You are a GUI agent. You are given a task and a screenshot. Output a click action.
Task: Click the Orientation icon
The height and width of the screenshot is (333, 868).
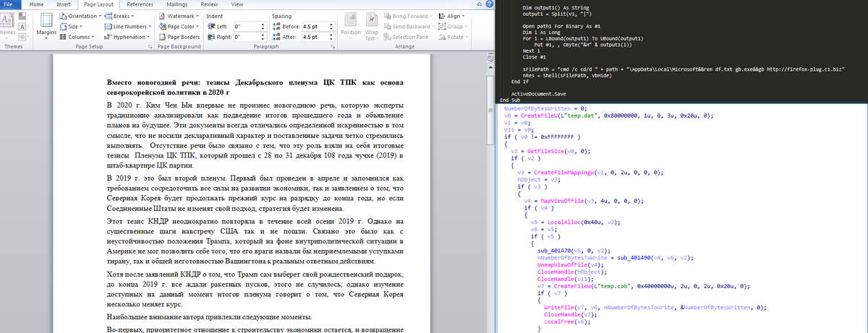tap(64, 16)
